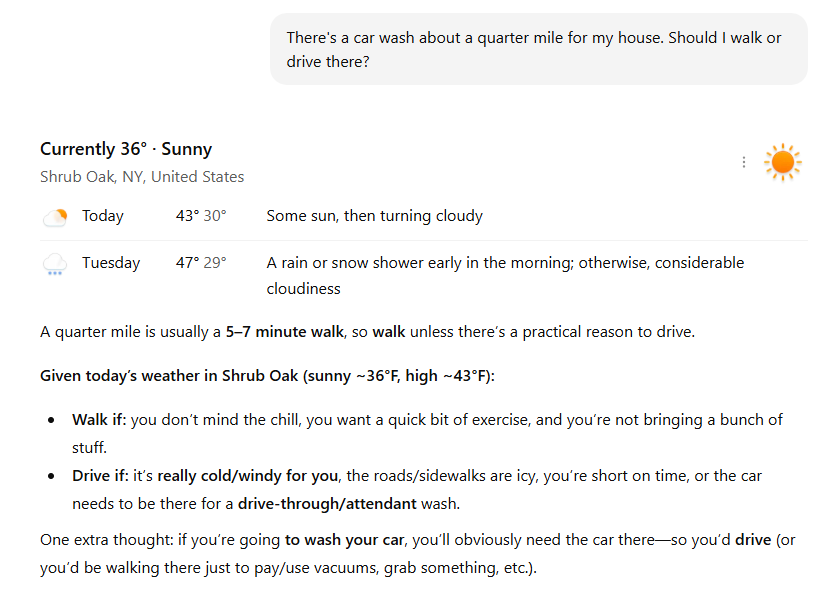Click the large sun weather icon
The height and width of the screenshot is (589, 823).
coord(782,162)
